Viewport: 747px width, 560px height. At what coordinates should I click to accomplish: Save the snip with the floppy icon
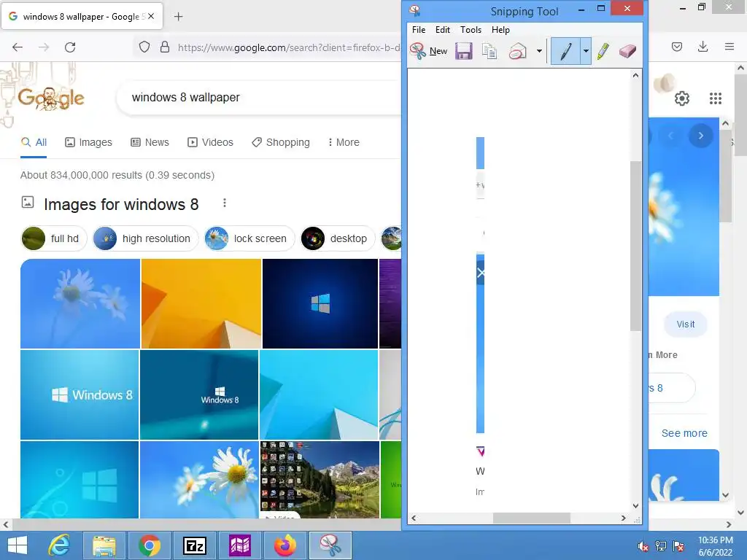(x=463, y=51)
